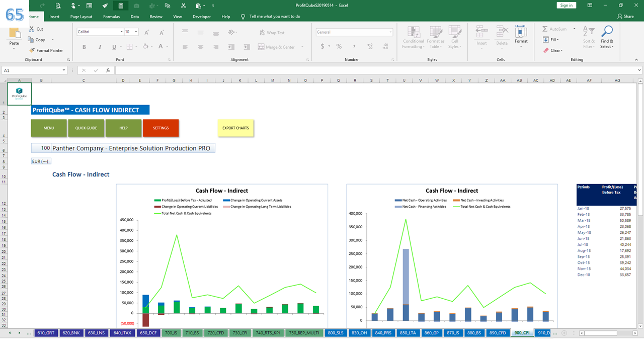This screenshot has width=644, height=362.
Task: Toggle Wrap Text
Action: [x=272, y=33]
